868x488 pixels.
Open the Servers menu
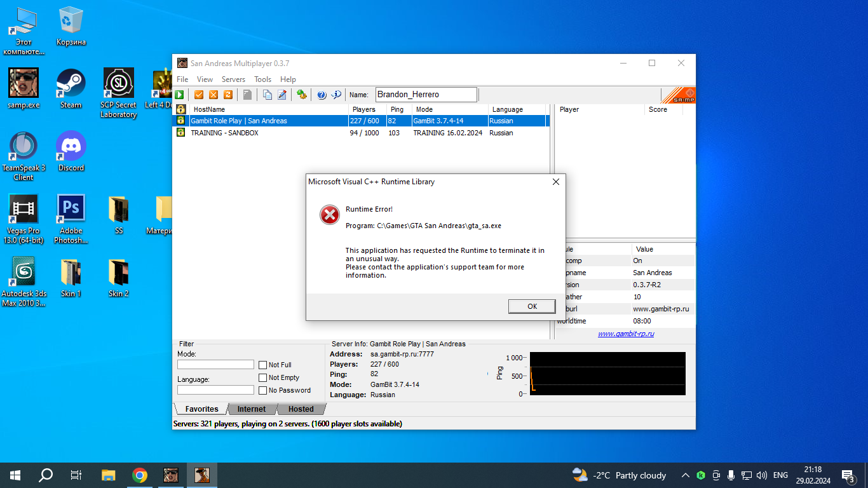coord(233,79)
